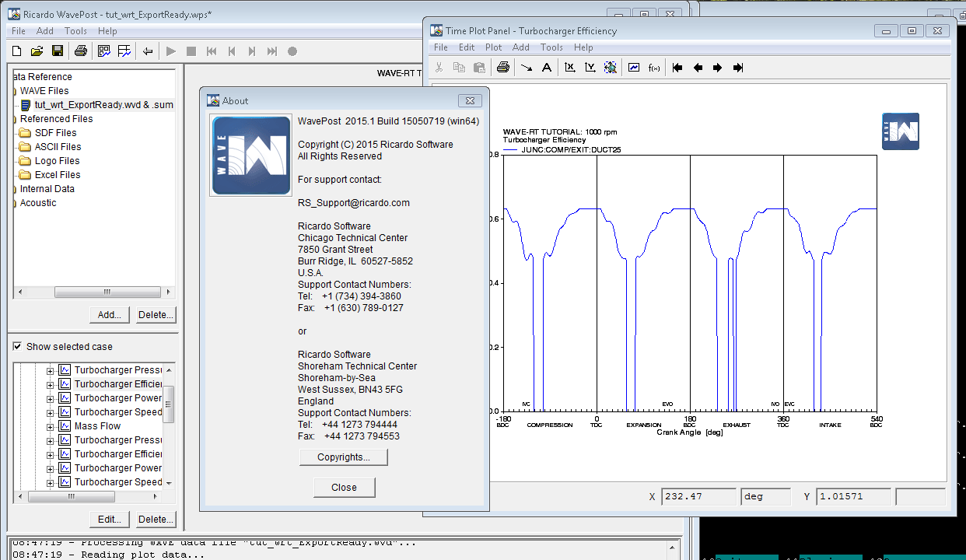Open the f(x) function tool
This screenshot has width=966, height=560.
click(654, 68)
